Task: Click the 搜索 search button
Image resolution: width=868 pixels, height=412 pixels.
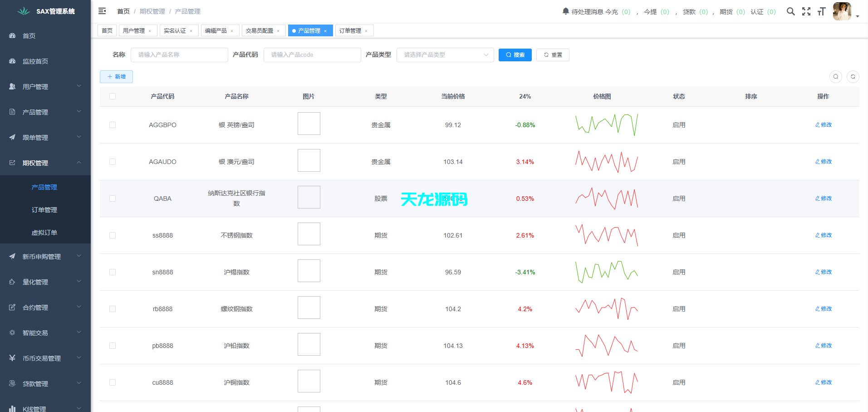Action: (x=515, y=55)
